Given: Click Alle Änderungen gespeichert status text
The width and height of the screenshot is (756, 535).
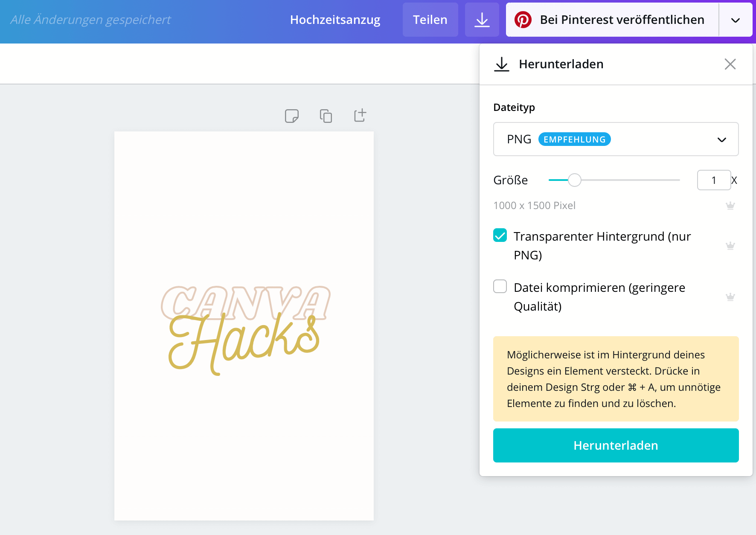Looking at the screenshot, I should (90, 20).
